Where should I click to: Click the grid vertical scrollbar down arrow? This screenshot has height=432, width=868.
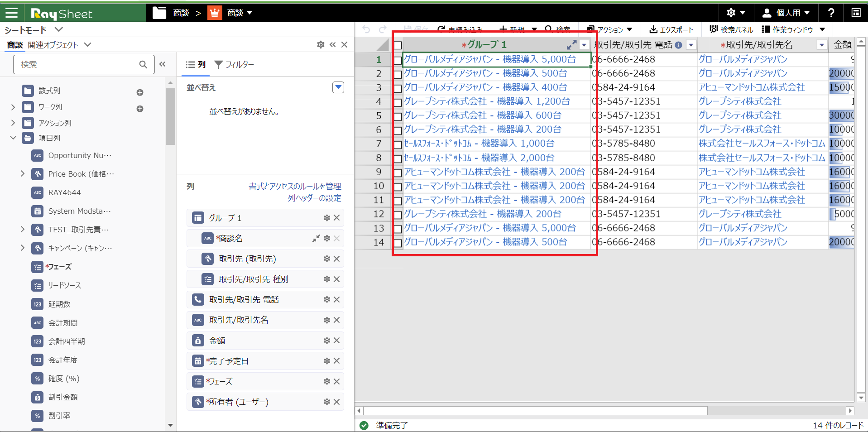point(861,398)
